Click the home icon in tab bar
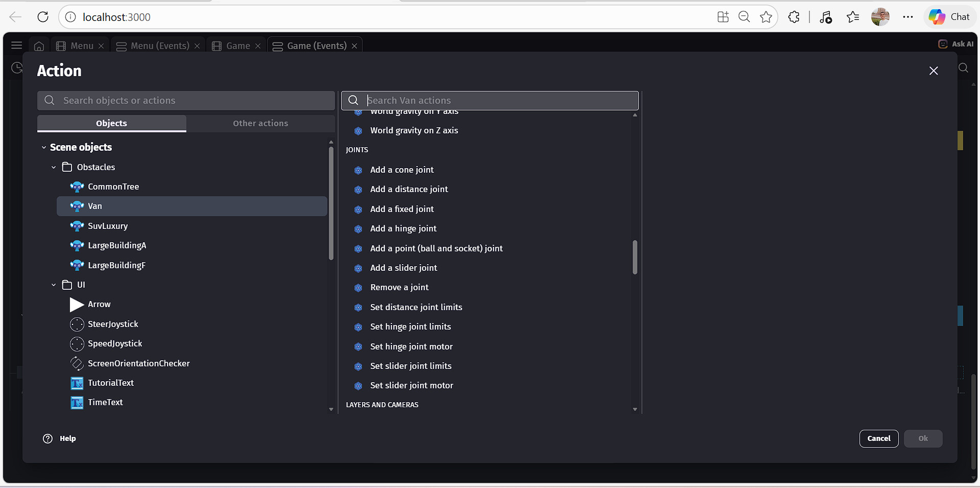This screenshot has width=980, height=488. [x=39, y=46]
